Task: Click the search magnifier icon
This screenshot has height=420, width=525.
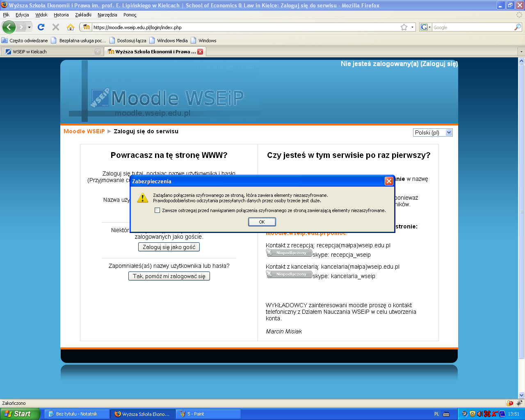Action: coord(518,27)
